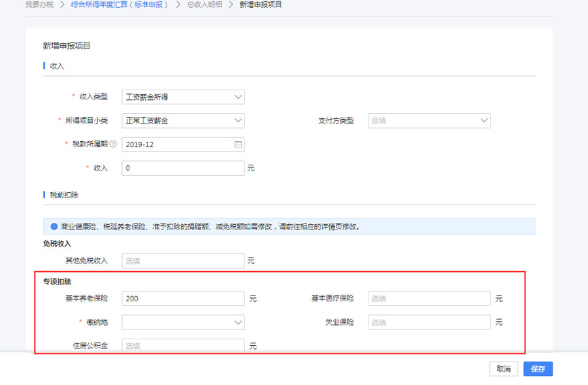This screenshot has width=588, height=385.
Task: Click the 保存 button
Action: 538,369
